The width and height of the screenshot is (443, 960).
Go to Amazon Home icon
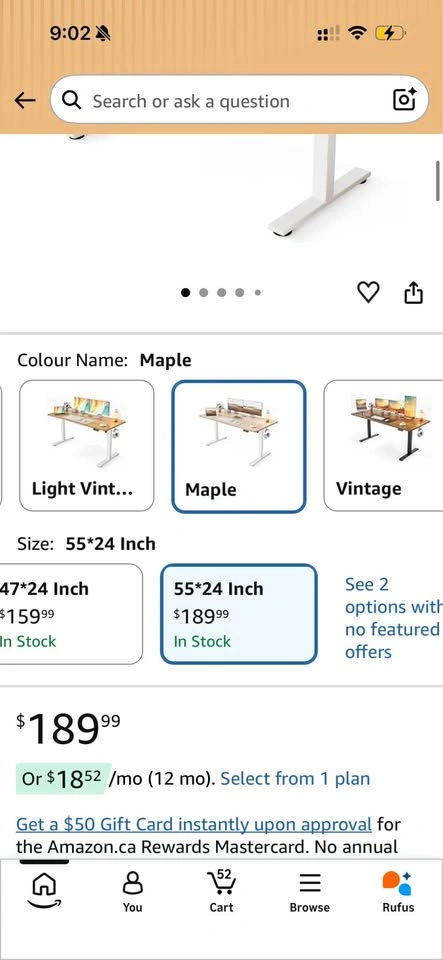coord(44,889)
